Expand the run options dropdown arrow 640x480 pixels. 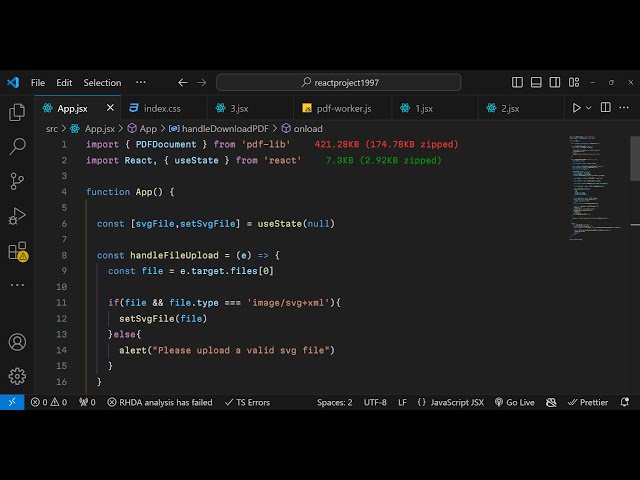point(589,108)
